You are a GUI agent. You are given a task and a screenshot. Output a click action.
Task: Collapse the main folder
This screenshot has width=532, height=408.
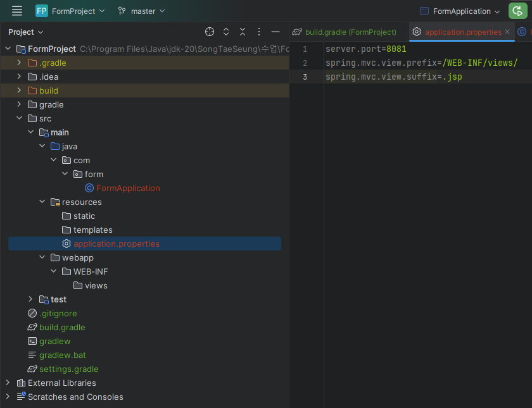(x=31, y=132)
